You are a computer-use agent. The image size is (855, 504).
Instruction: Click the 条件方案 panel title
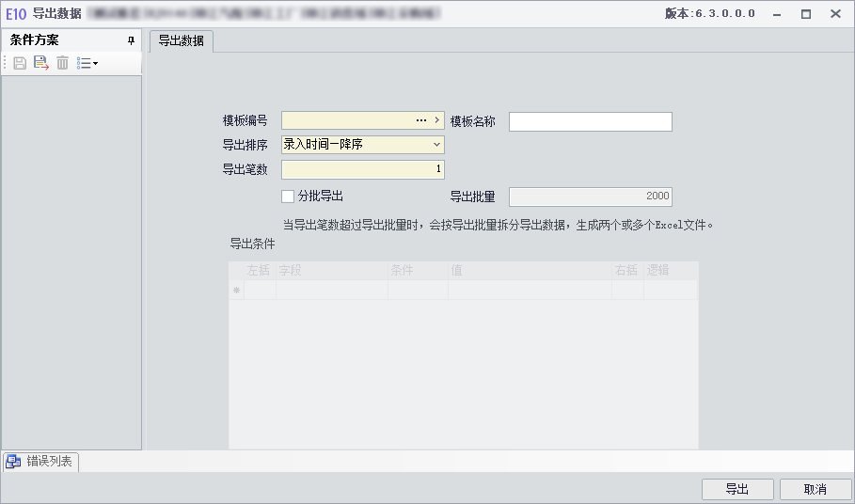35,39
